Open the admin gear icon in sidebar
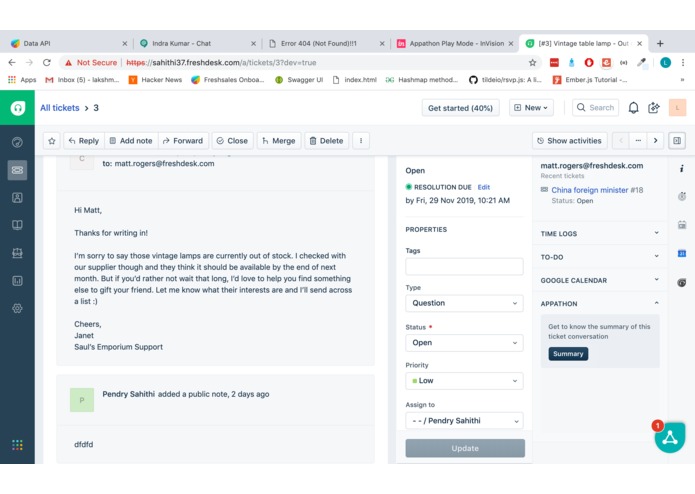695x494 pixels. [x=17, y=308]
